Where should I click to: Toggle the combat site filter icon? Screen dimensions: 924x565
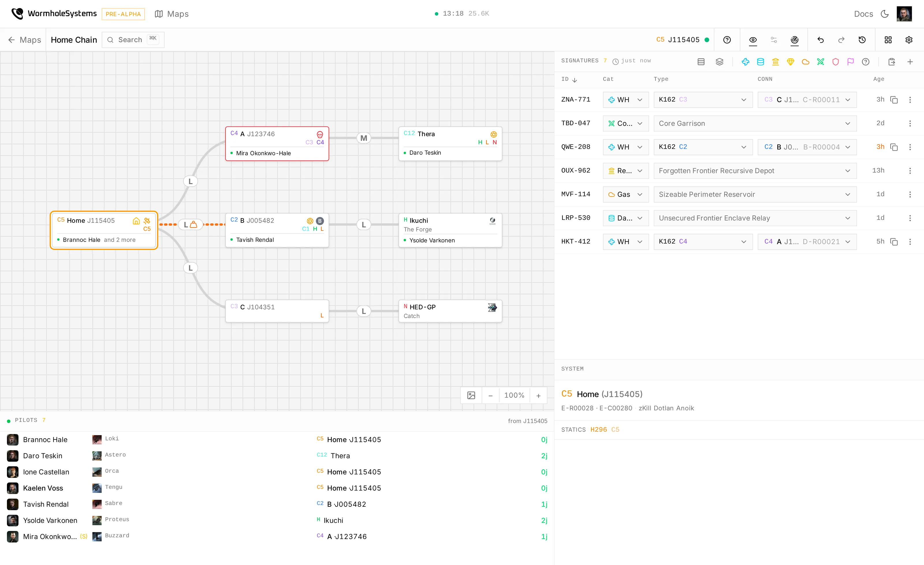(820, 62)
